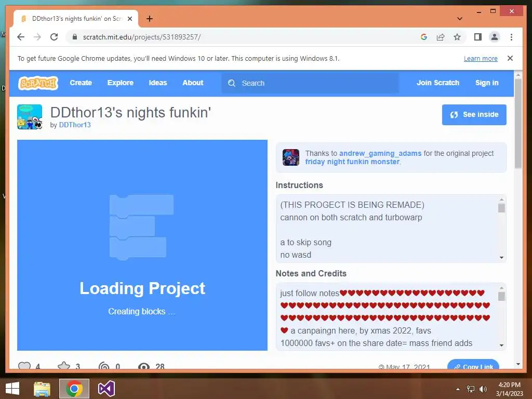The height and width of the screenshot is (399, 532).
Task: View site information padlock icon
Action: coord(75,37)
